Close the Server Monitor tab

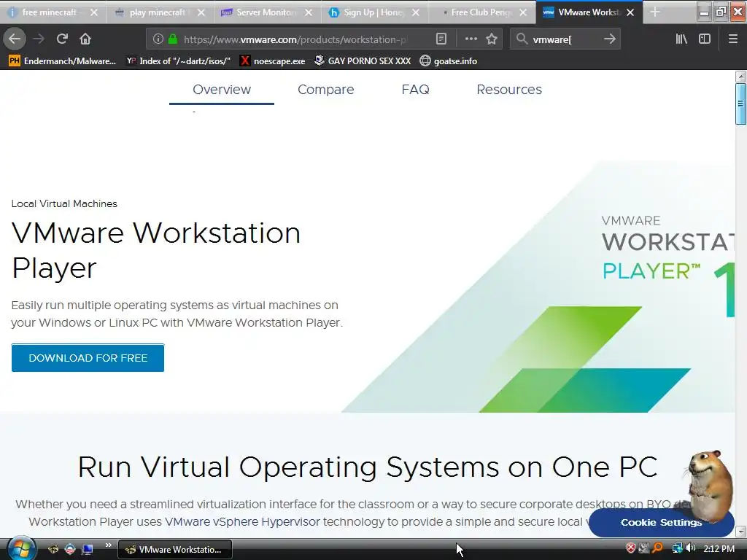coord(309,12)
